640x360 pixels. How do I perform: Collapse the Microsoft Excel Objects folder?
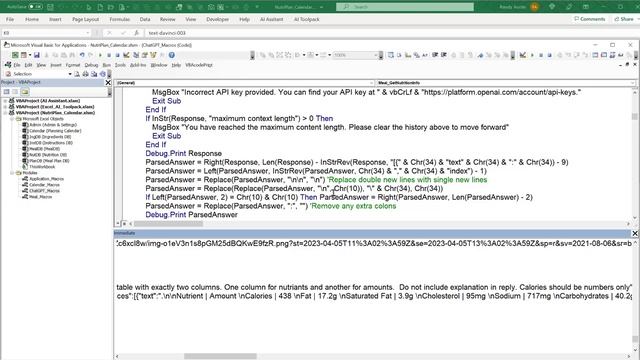tap(12, 119)
